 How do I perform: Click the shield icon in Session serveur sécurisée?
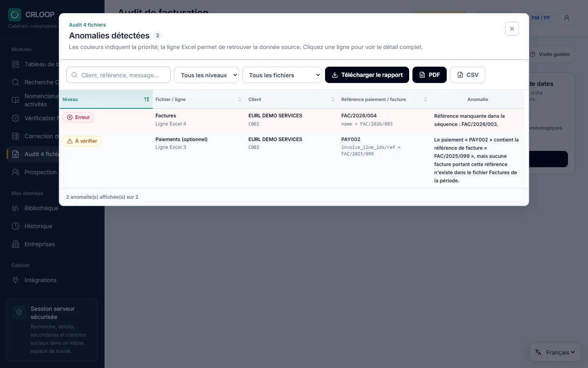[x=19, y=312]
